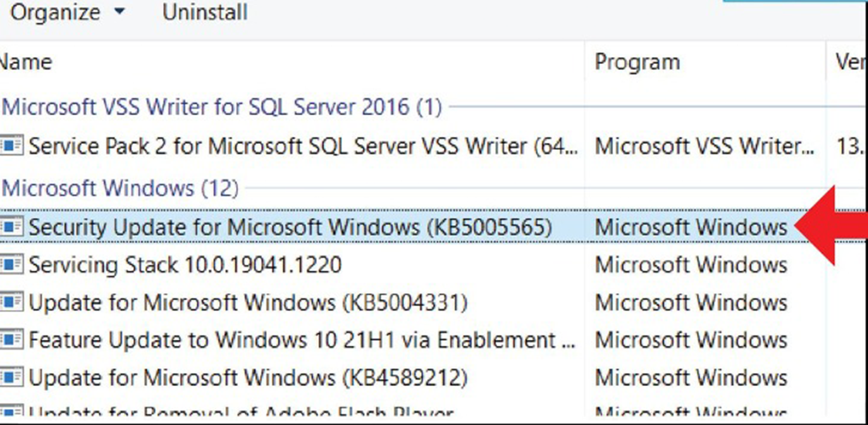Viewport: 868px width, 425px height.
Task: Select Feature Update to Windows 10 21H1 entry
Action: (302, 340)
